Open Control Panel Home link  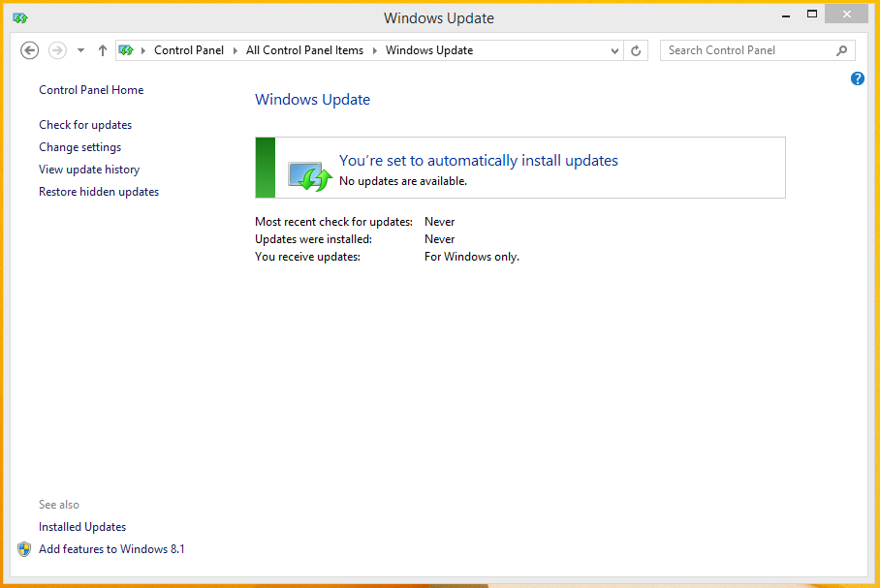91,90
